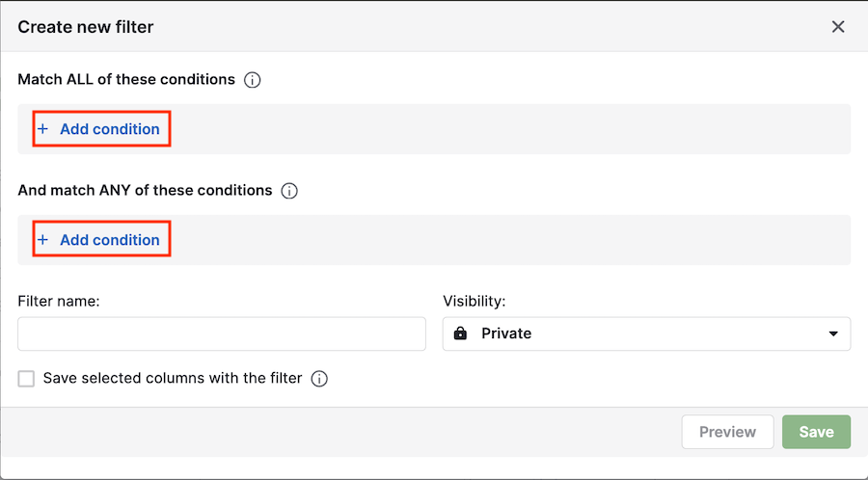Click the plus icon in Match ALL section
The image size is (868, 480).
click(x=42, y=129)
